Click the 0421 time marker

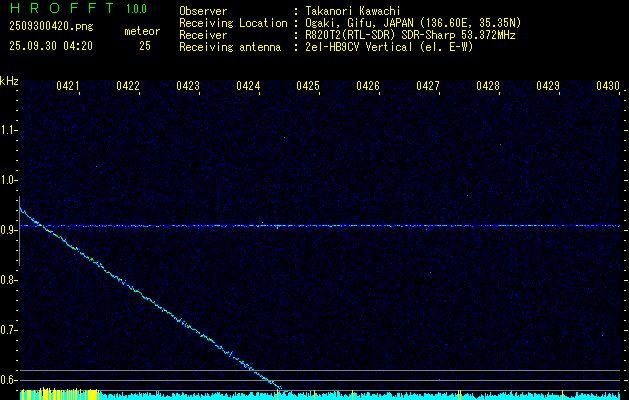pos(67,85)
